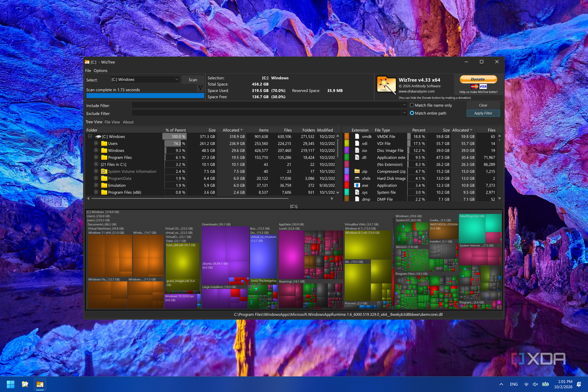Click the .vhdx hard disk image icon

[357, 179]
